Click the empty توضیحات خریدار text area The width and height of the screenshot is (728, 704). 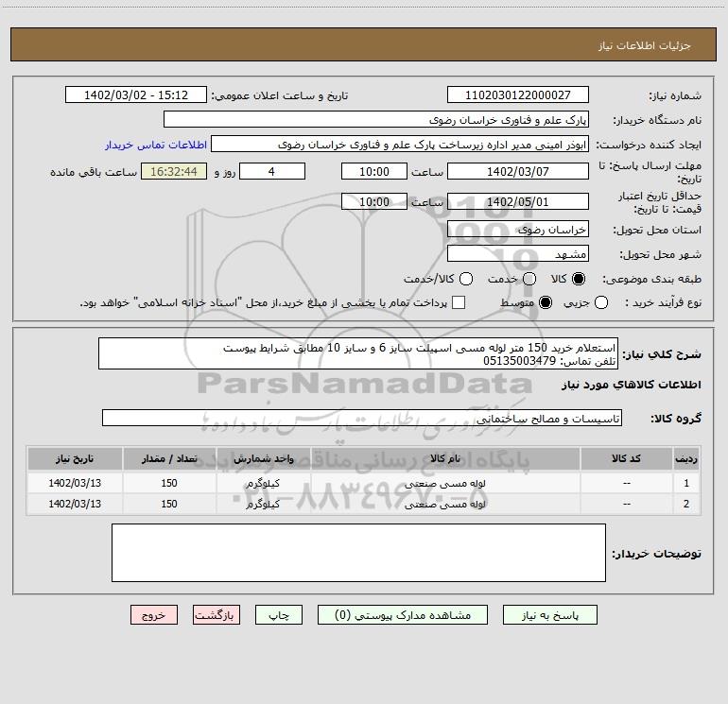358,552
